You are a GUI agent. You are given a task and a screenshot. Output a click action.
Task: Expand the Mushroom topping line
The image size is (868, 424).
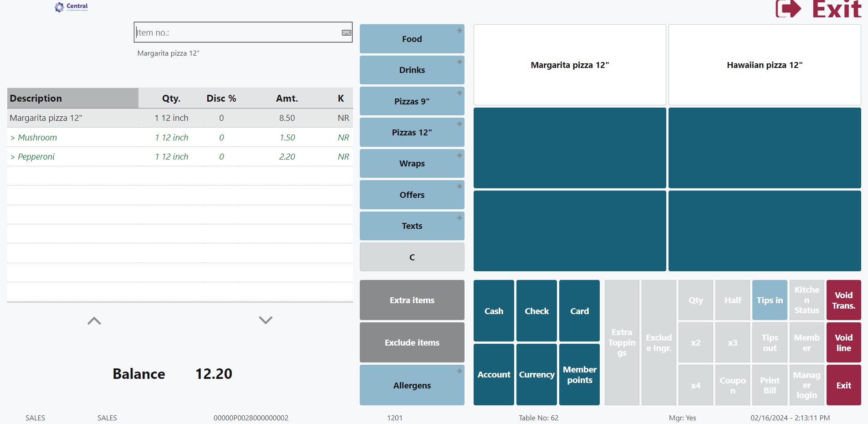pyautogui.click(x=13, y=138)
